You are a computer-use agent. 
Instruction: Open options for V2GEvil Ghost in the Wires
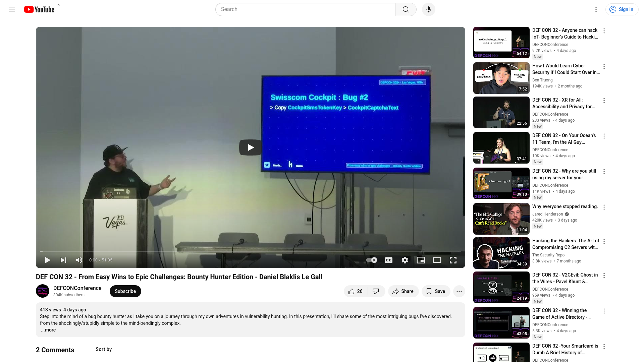click(604, 276)
